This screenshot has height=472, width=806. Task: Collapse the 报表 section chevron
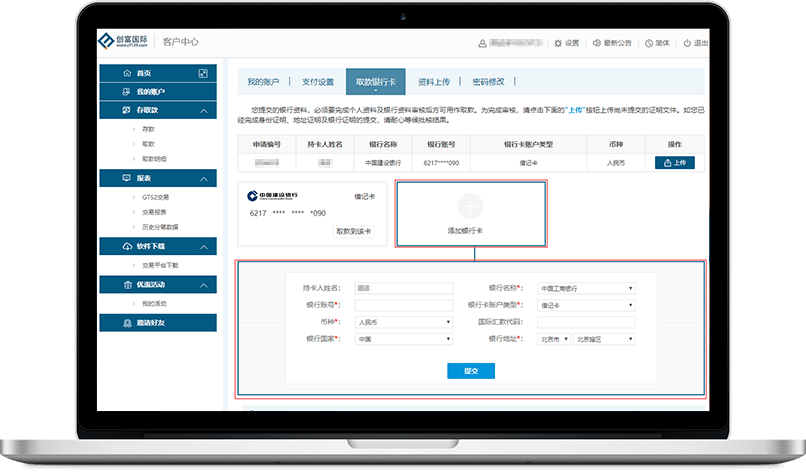[204, 178]
